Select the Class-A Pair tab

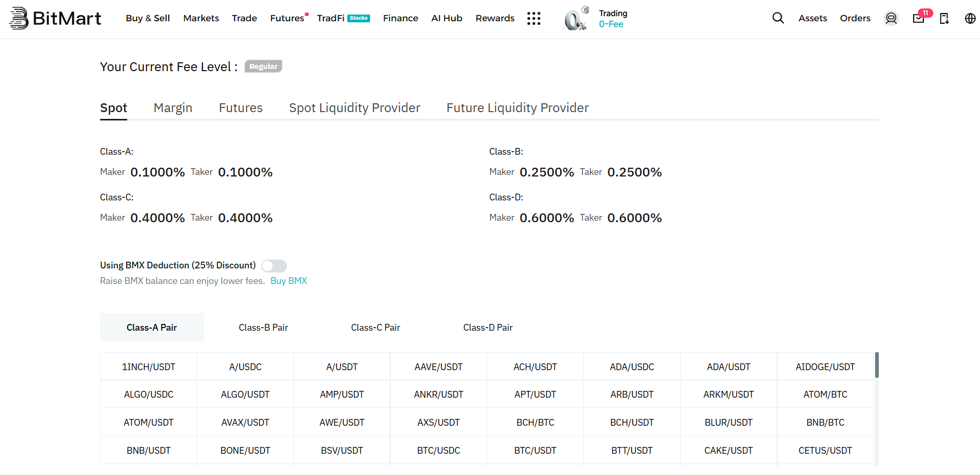152,328
